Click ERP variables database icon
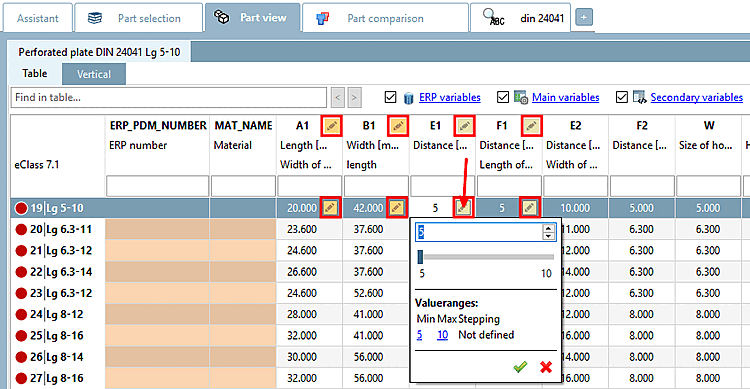The height and width of the screenshot is (389, 750). (x=408, y=98)
